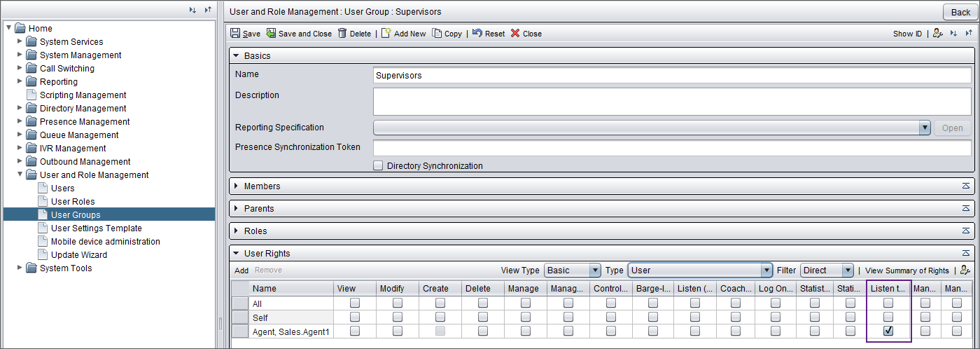
Task: Click the Save disk icon
Action: pos(235,34)
